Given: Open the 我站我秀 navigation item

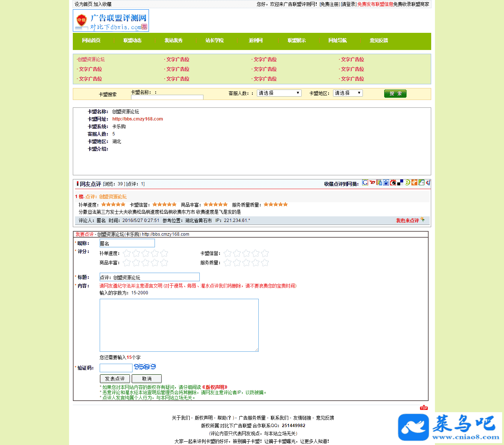Looking at the screenshot, I should click(174, 40).
